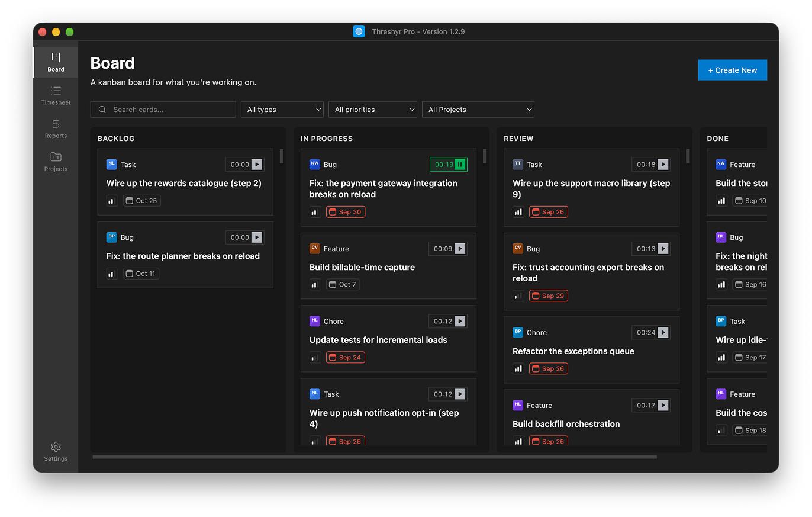Click the horizontal board scrollbar
The height and width of the screenshot is (517, 812).
(375, 457)
